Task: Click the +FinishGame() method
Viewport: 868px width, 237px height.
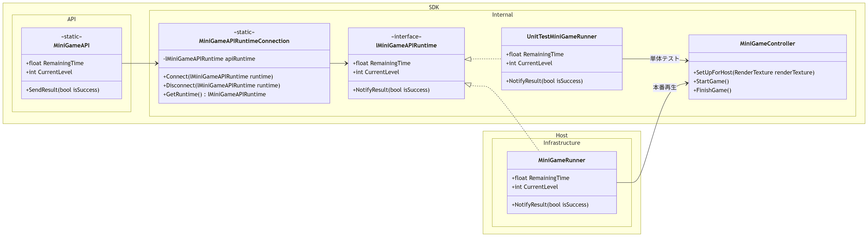Action: (712, 90)
